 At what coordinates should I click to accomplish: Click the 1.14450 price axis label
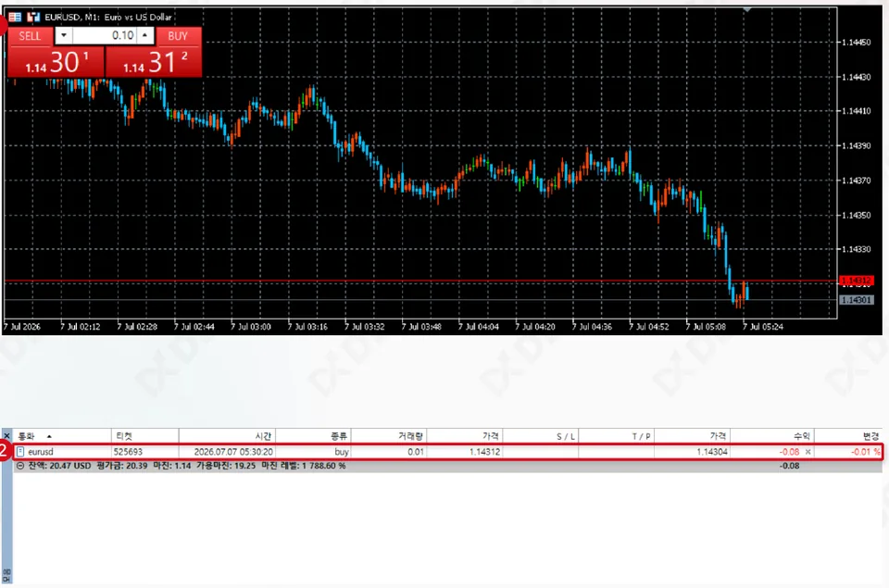pyautogui.click(x=856, y=42)
